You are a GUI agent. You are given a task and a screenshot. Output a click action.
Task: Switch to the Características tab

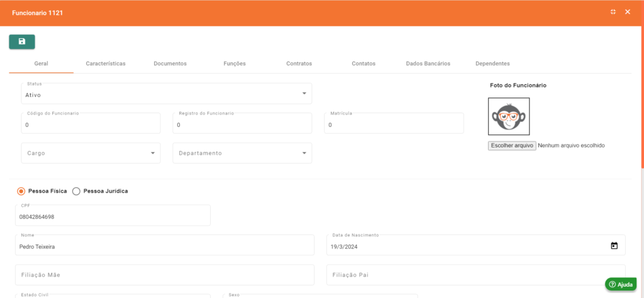[106, 63]
